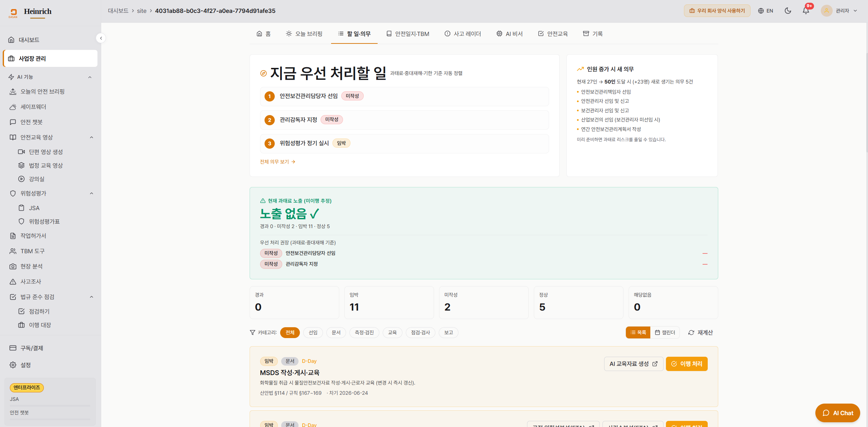Select the 할 일·의무 tab
Image resolution: width=868 pixels, height=427 pixels.
(354, 34)
